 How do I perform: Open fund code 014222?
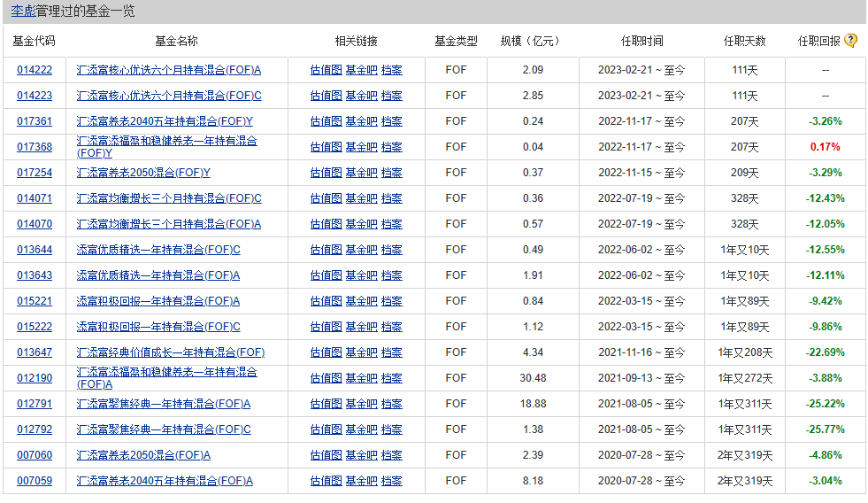pos(35,70)
